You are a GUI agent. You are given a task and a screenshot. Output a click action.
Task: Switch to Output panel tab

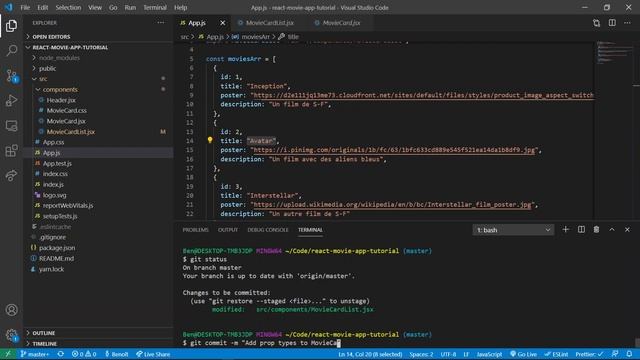[228, 230]
